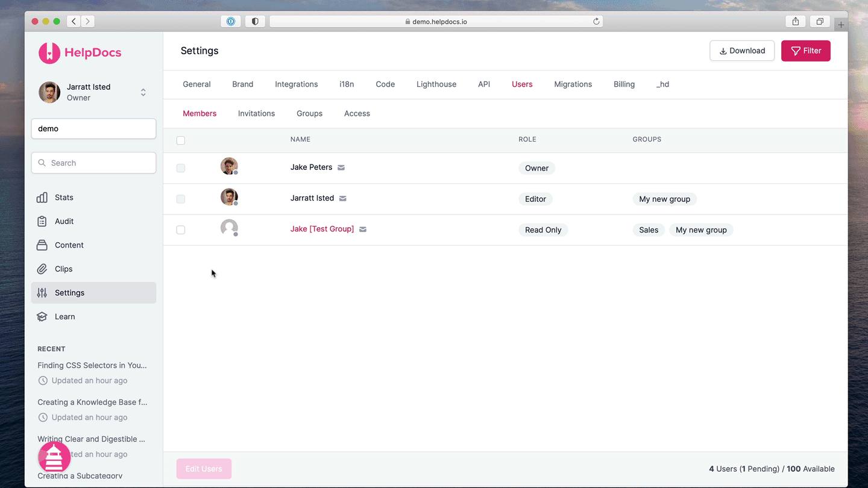Switch to the Groups sub-tab
The height and width of the screenshot is (488, 868).
click(309, 113)
